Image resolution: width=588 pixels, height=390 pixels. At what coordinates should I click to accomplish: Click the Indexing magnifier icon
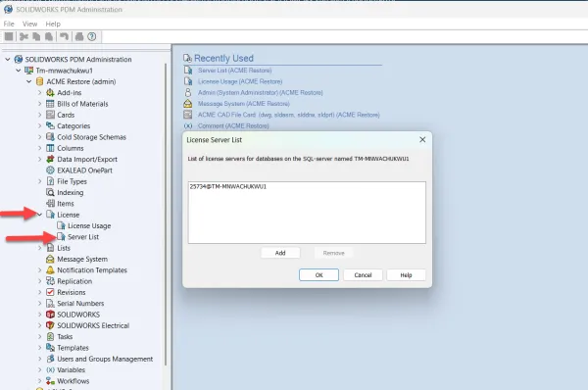(x=50, y=192)
